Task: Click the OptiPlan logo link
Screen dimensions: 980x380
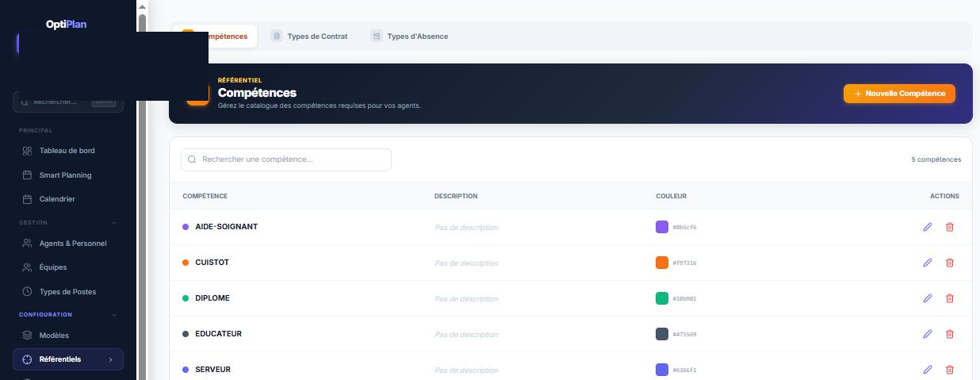Action: pyautogui.click(x=67, y=25)
